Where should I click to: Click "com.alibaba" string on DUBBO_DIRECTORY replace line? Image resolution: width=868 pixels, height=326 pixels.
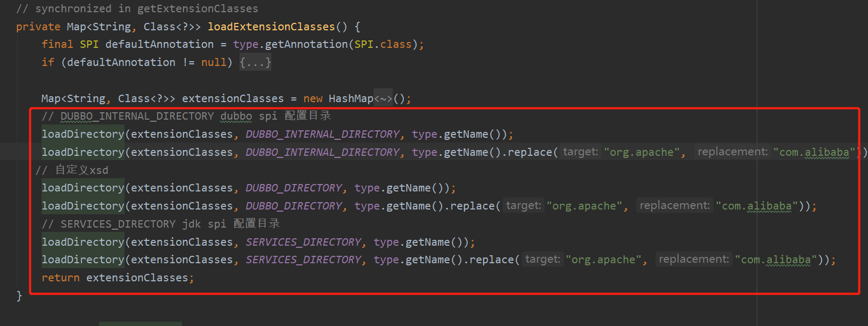[759, 206]
